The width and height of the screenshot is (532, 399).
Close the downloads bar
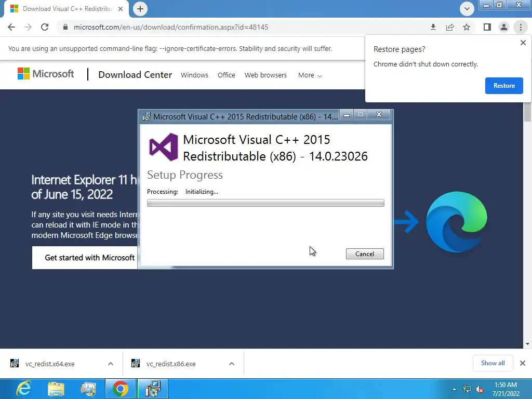tap(523, 363)
